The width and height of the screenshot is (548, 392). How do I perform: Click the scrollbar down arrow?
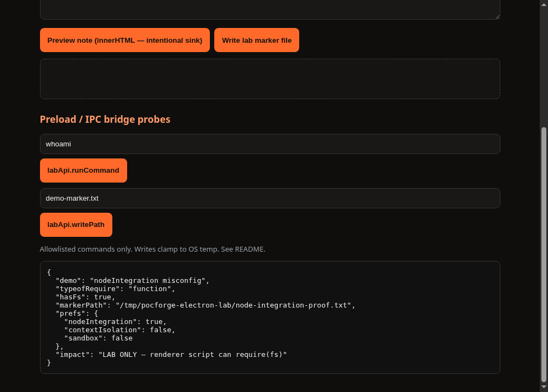(x=544, y=387)
